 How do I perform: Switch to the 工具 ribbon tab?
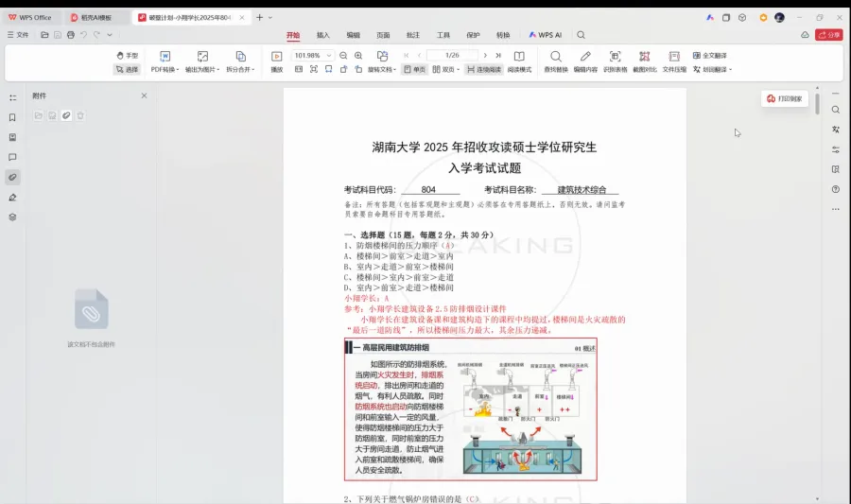pyautogui.click(x=443, y=35)
